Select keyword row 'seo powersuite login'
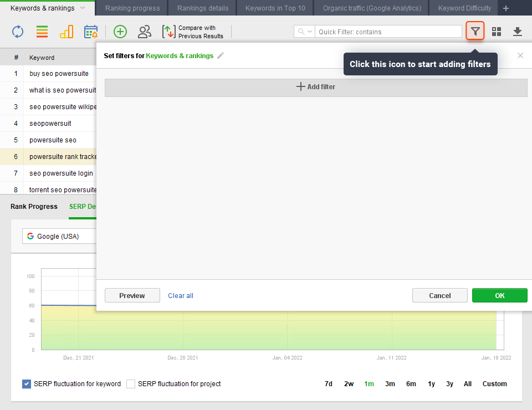532x410 pixels. (48, 173)
